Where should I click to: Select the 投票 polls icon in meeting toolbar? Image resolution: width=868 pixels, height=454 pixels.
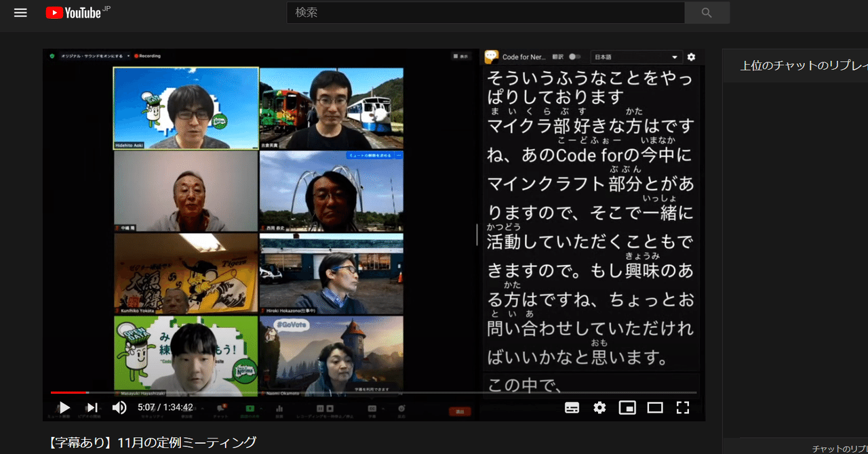click(279, 407)
